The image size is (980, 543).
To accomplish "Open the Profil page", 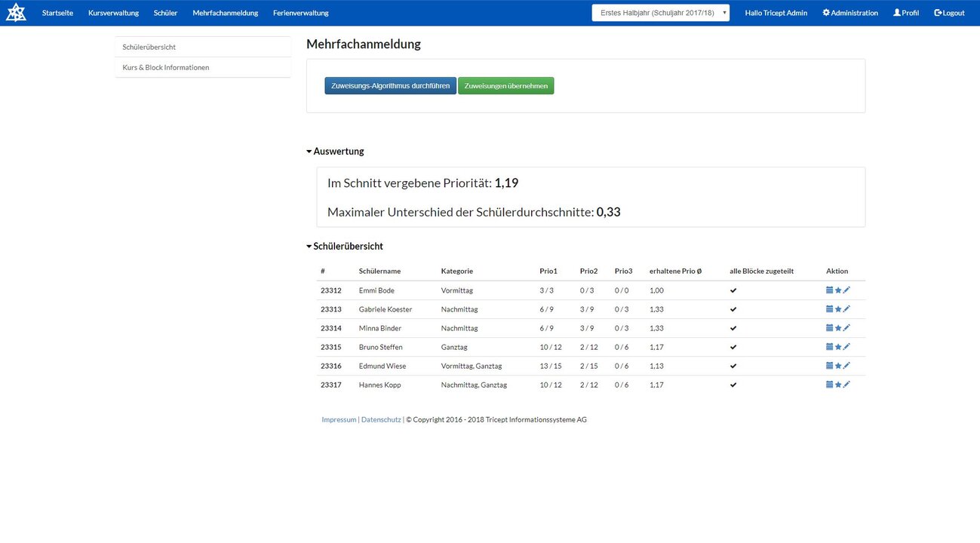I will point(906,13).
